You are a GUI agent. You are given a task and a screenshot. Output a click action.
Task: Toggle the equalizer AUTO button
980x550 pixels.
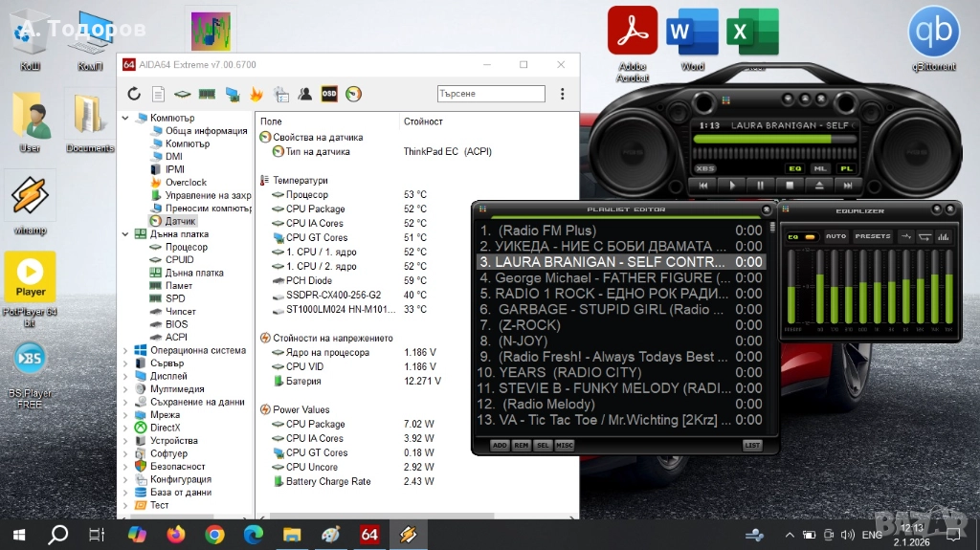(835, 236)
